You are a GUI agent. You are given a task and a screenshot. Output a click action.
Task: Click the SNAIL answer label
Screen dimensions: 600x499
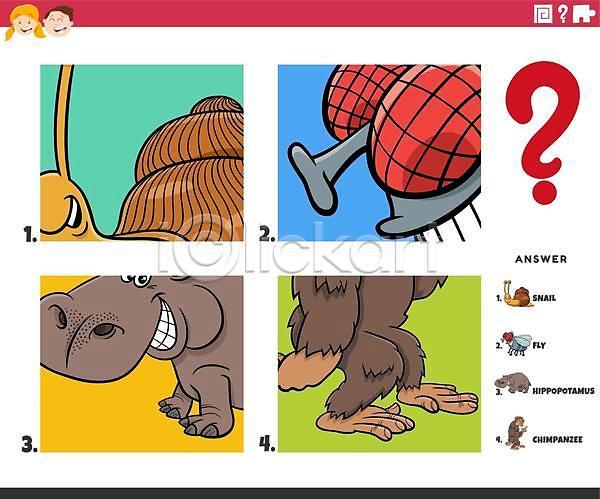pyautogui.click(x=544, y=298)
